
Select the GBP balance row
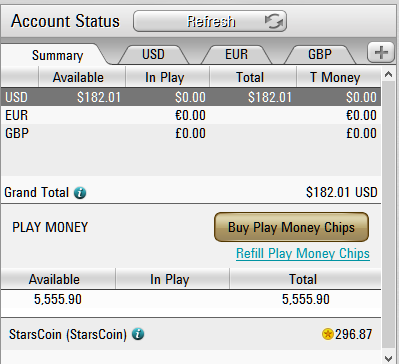pos(191,133)
